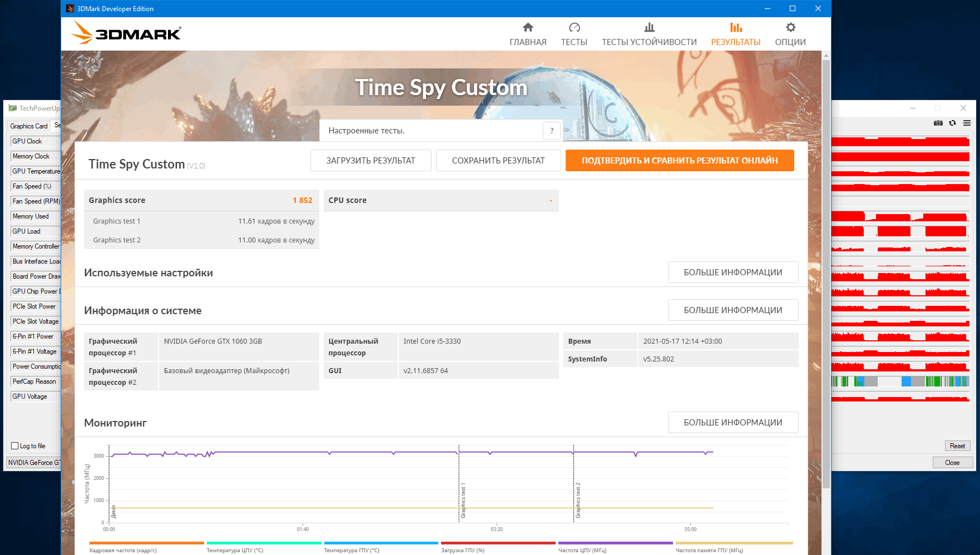Screen dimensions: 980x555
Task: Select Memory Clock sensor row
Action: click(36, 156)
